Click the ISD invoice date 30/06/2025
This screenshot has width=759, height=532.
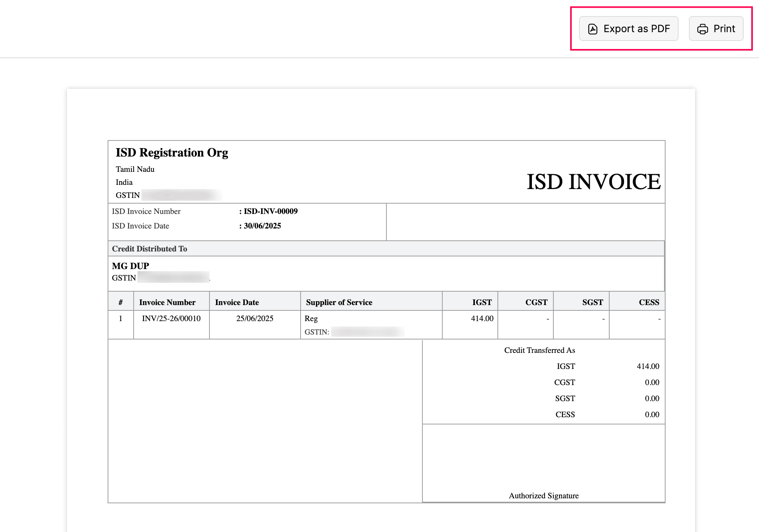pos(262,226)
